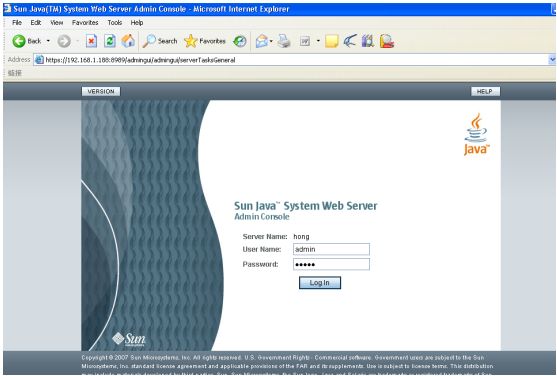The height and width of the screenshot is (376, 557).
Task: Click the Log In button
Action: (x=320, y=283)
